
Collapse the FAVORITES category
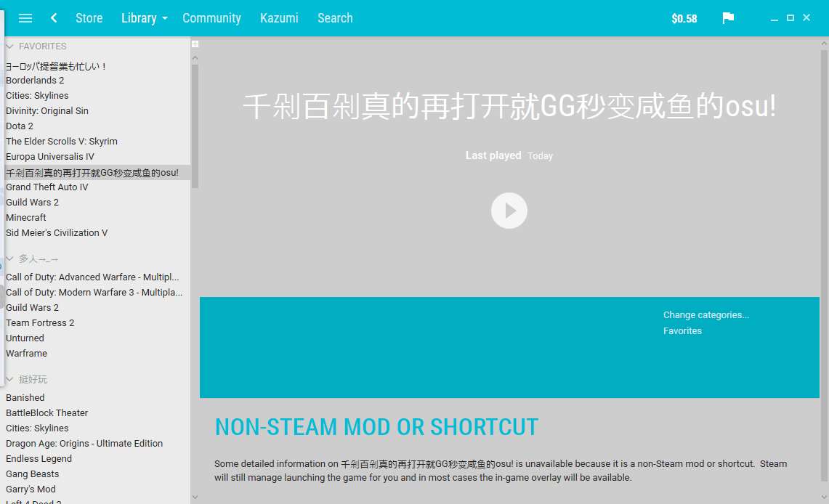[x=9, y=46]
